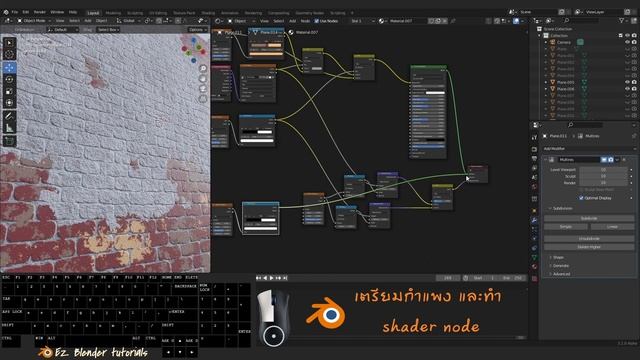
Task: Open the node editor Add menu
Action: point(293,21)
